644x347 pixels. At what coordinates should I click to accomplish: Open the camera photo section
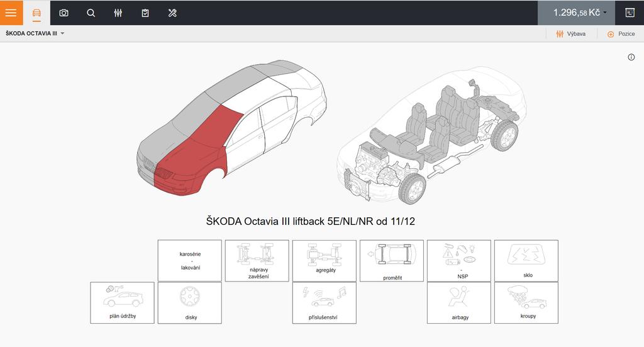(64, 13)
